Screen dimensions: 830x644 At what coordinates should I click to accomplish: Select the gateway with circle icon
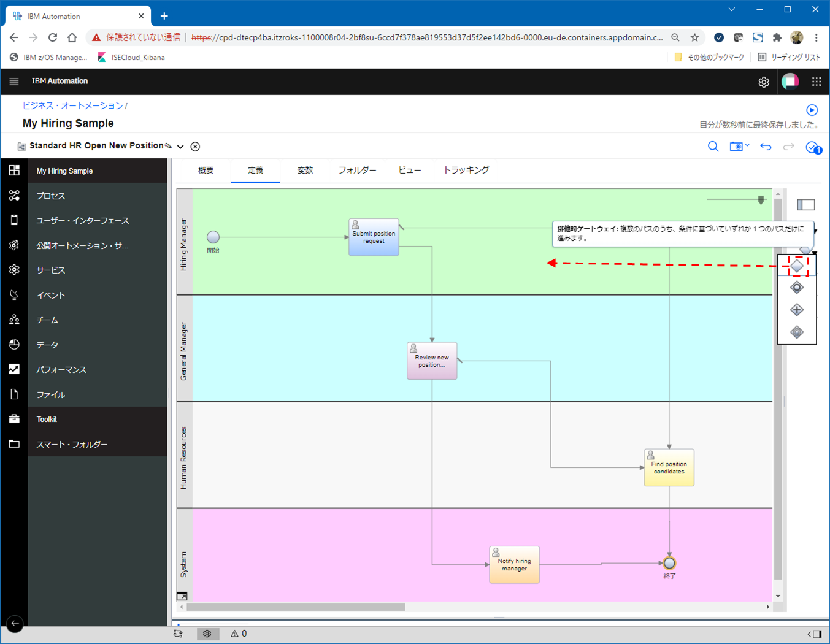[797, 288]
